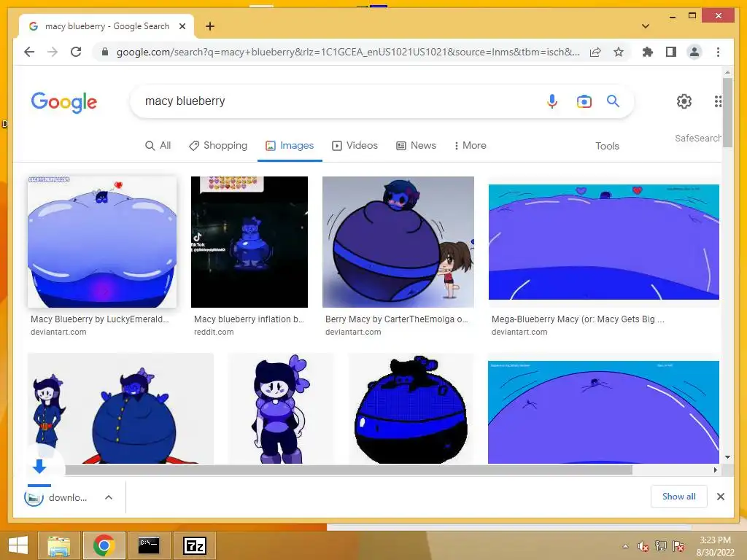
Task: Toggle the Chrome side panel
Action: pyautogui.click(x=671, y=52)
